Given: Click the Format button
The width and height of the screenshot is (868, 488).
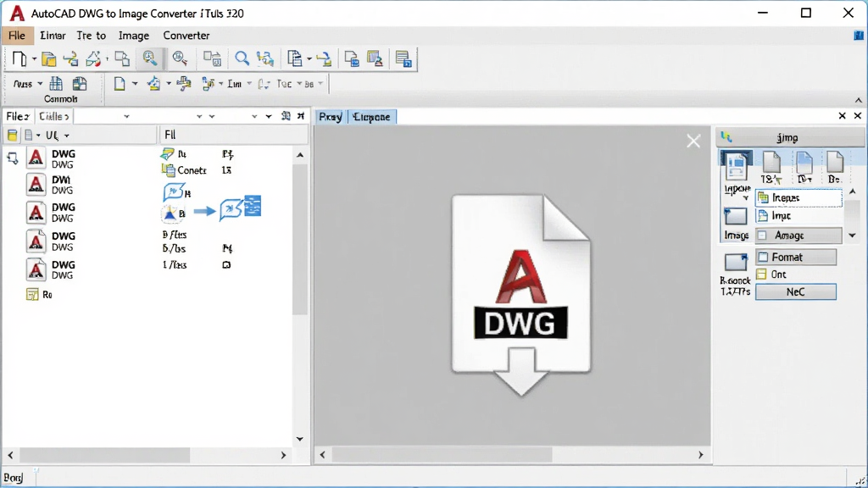Looking at the screenshot, I should pos(795,257).
